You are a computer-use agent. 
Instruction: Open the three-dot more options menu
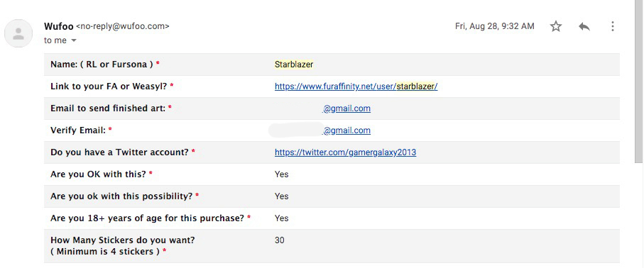pos(612,26)
